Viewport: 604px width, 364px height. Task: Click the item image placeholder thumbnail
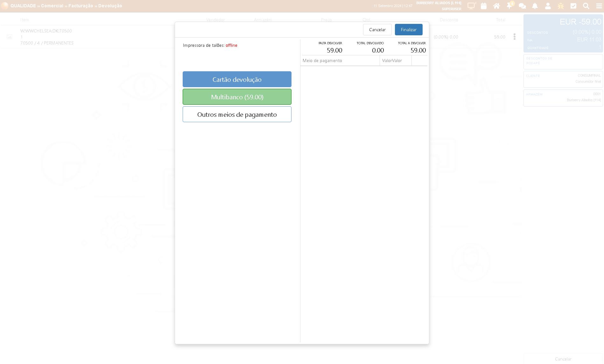10,37
